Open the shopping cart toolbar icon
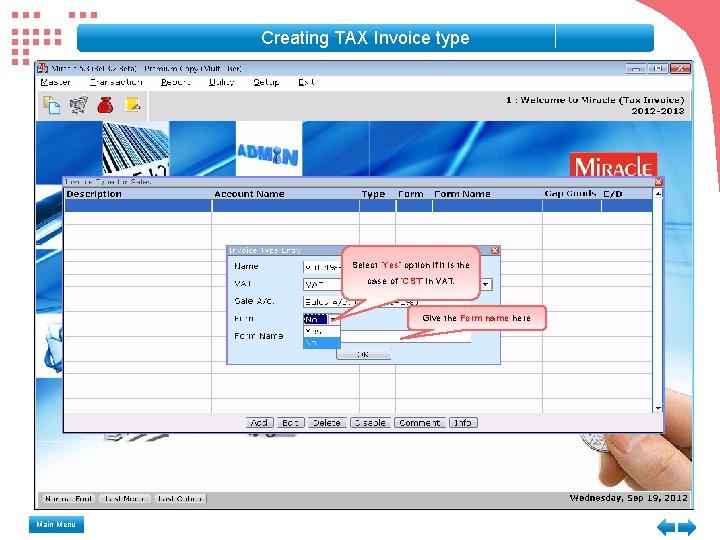 coord(79,105)
